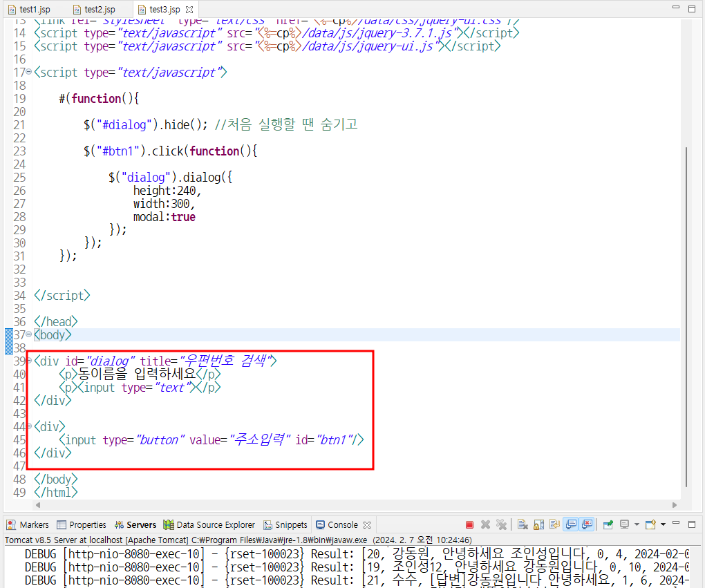Screen dimensions: 705x588
Task: Click the closing </script> tag on line 34
Action: pyautogui.click(x=62, y=295)
